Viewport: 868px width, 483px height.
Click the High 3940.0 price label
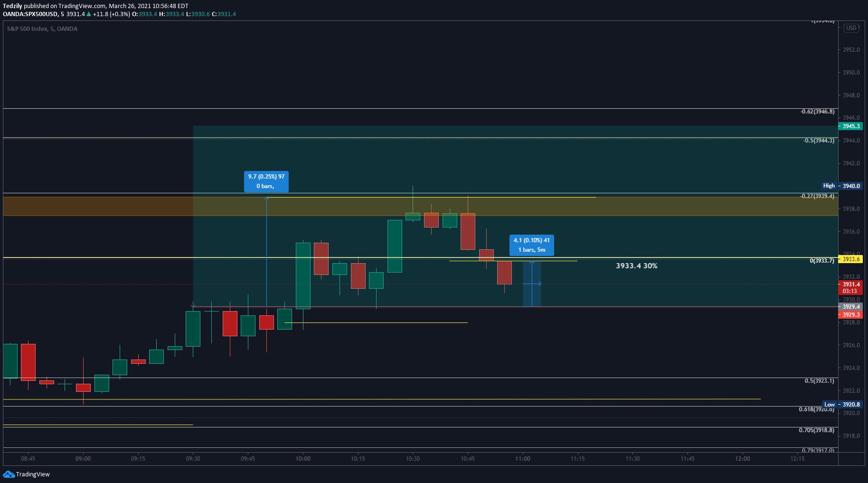click(842, 186)
